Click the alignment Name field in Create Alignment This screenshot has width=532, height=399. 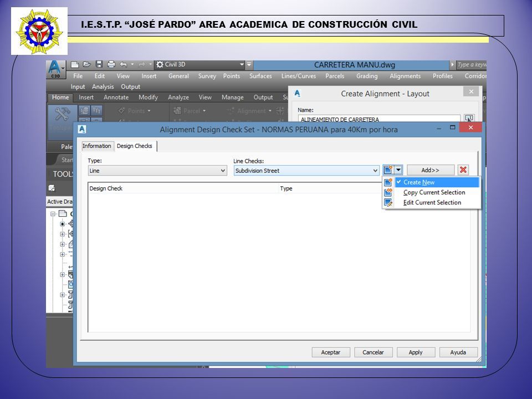click(379, 119)
